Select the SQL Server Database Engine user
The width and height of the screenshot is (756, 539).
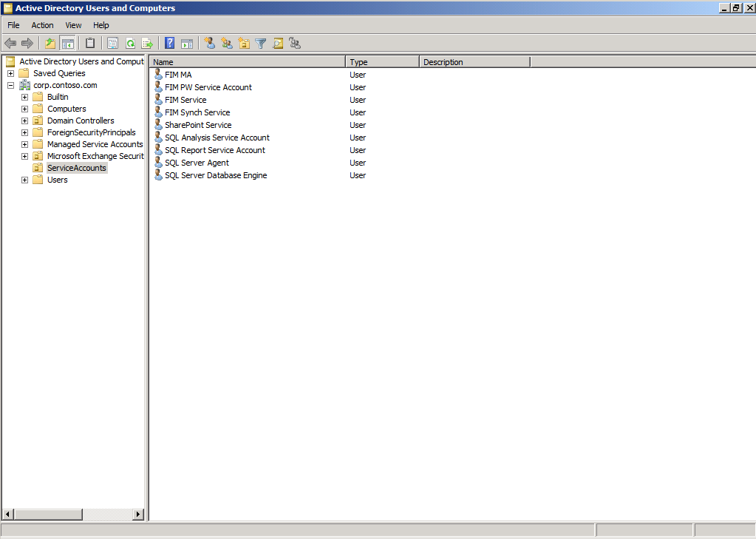coord(216,175)
